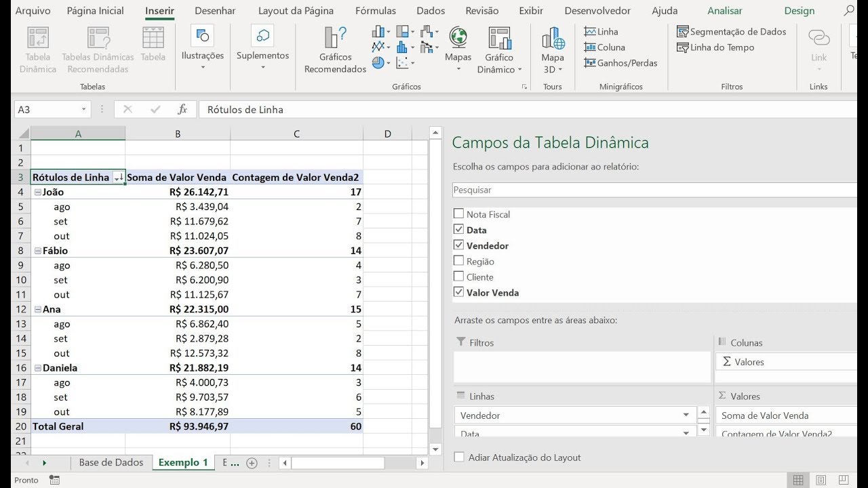This screenshot has height=488, width=868.
Task: Open Vendedor field dropdown in Linhas
Action: [x=686, y=415]
